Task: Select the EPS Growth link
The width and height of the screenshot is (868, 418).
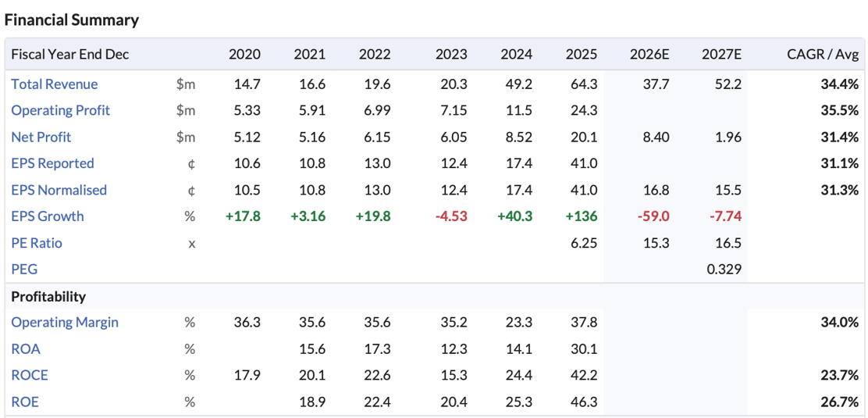Action: pyautogui.click(x=48, y=216)
